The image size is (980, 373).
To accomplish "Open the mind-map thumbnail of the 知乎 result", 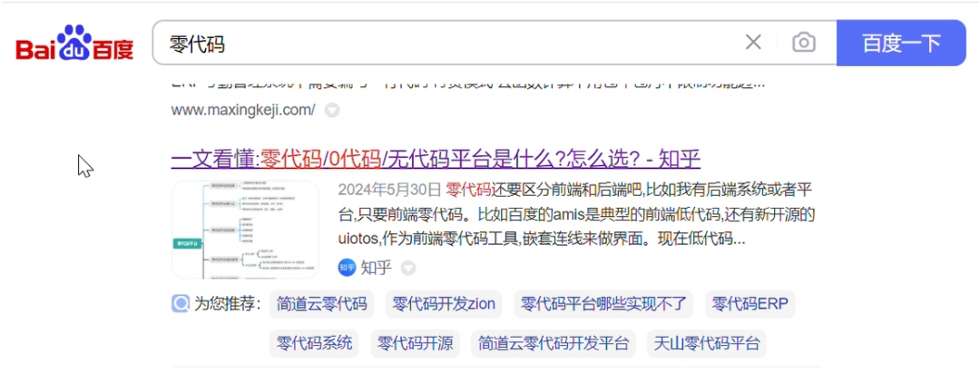I will 245,229.
